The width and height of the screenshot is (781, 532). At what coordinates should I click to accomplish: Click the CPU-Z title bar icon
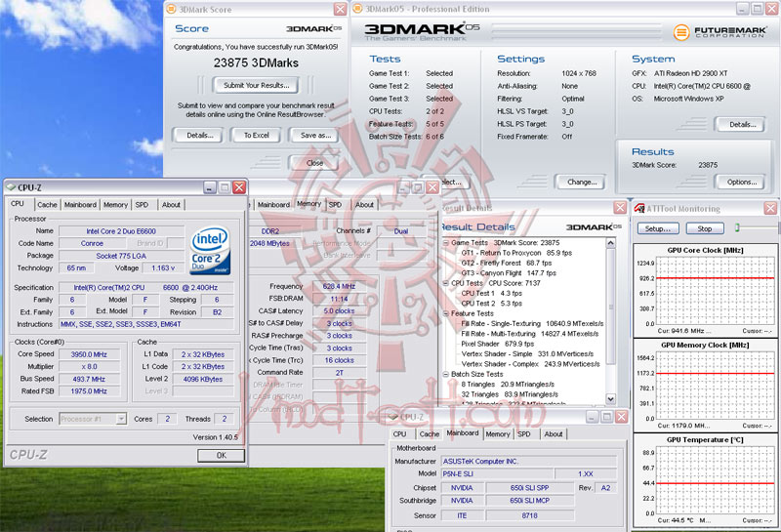[11, 187]
